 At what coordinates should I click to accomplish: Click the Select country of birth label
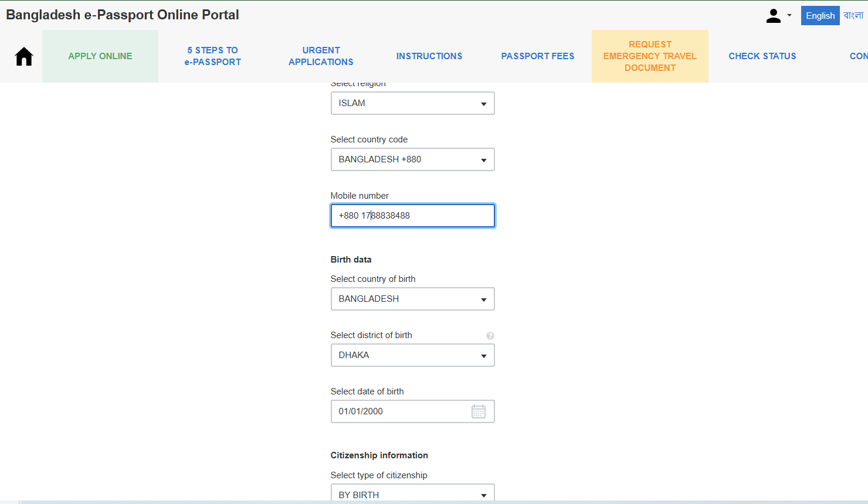(373, 279)
